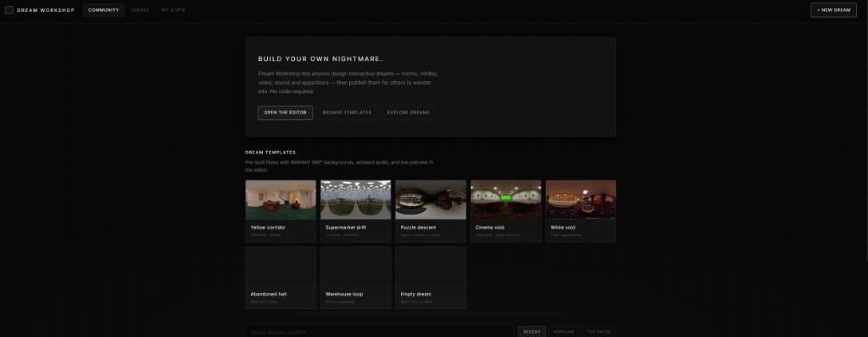Click the 'Puzzle descent' title text
Image resolution: width=868 pixels, height=337 pixels.
point(418,228)
